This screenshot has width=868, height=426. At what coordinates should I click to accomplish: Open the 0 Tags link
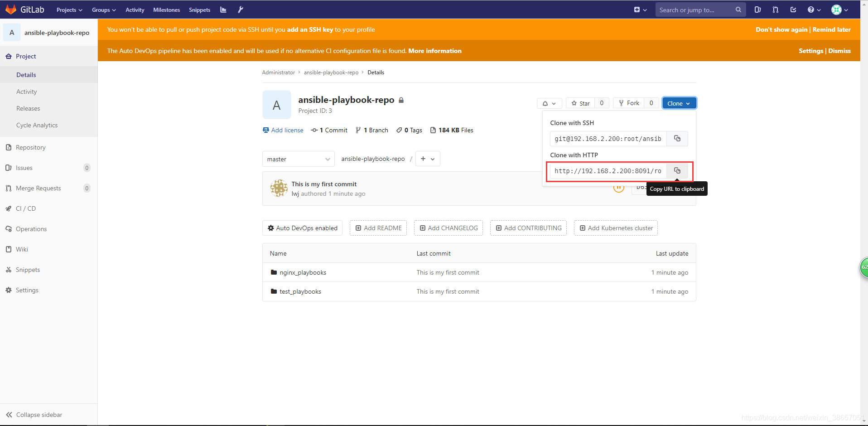409,130
